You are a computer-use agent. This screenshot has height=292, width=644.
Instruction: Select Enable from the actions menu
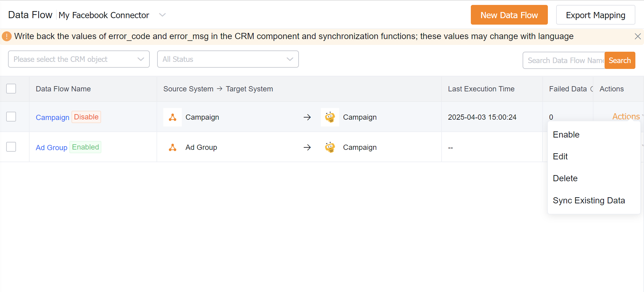pos(566,134)
